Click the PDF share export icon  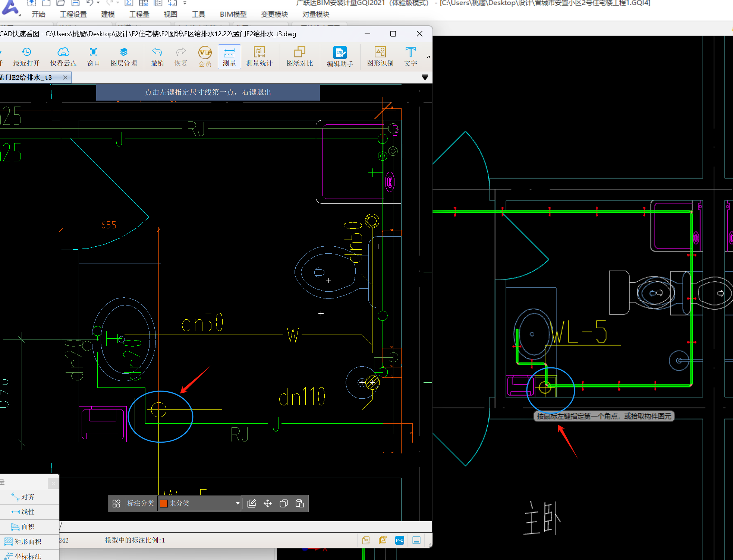coord(383,540)
